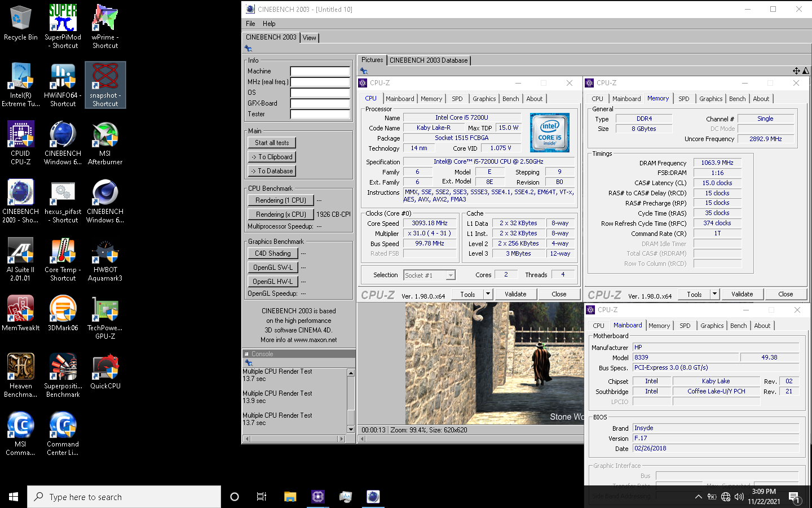Start the OpenGL HW-L test

pyautogui.click(x=272, y=282)
